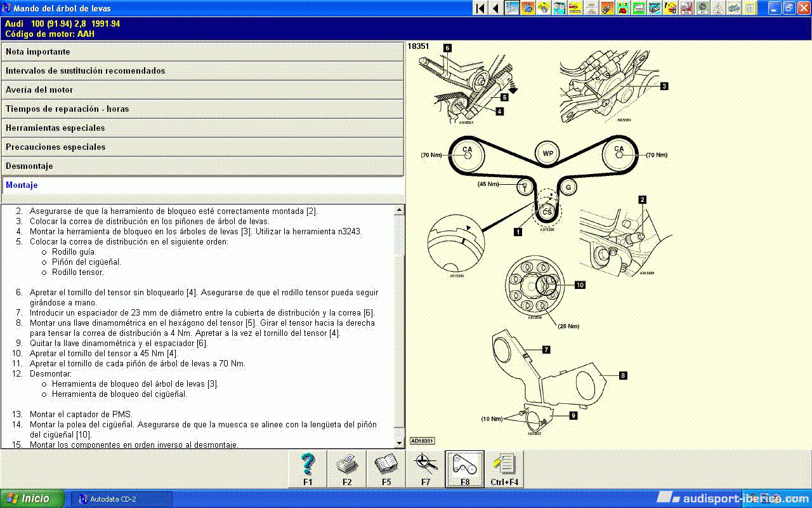Zoom the diagram with F7 magnifier
Viewport: 812px width, 508px height.
click(426, 469)
